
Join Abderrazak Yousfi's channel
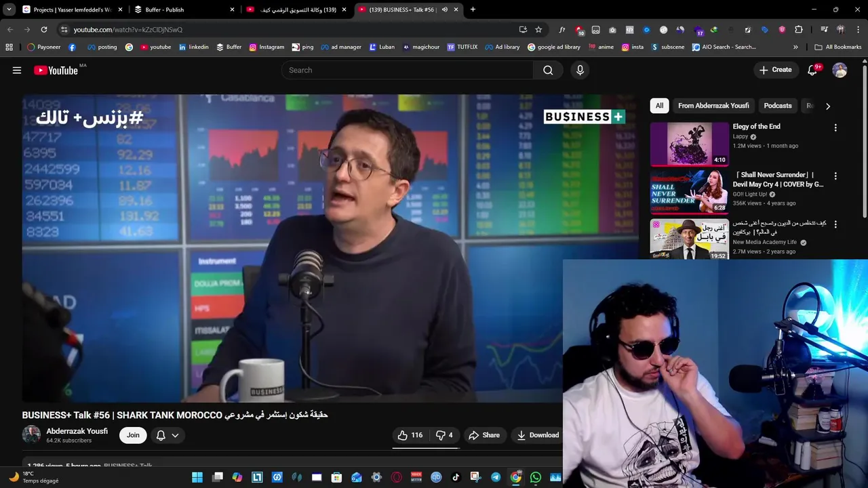pyautogui.click(x=133, y=435)
